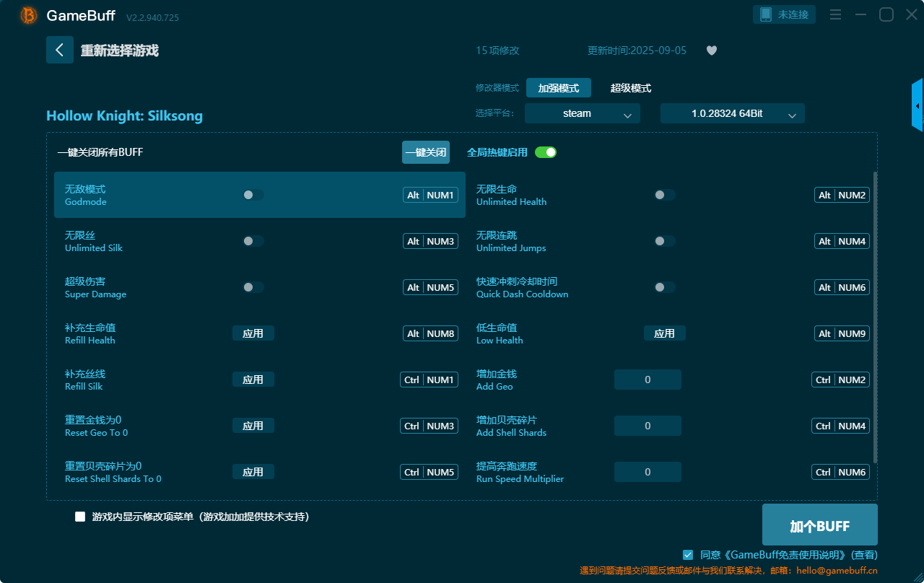Click the 加个BUFF button

[820, 525]
